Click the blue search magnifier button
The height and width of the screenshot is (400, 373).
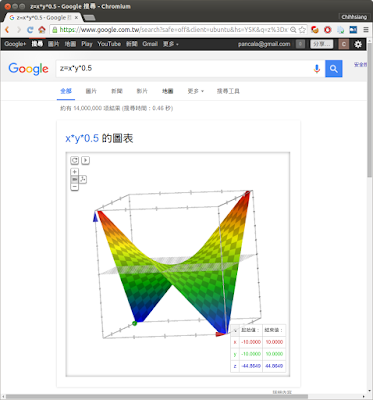tap(334, 69)
